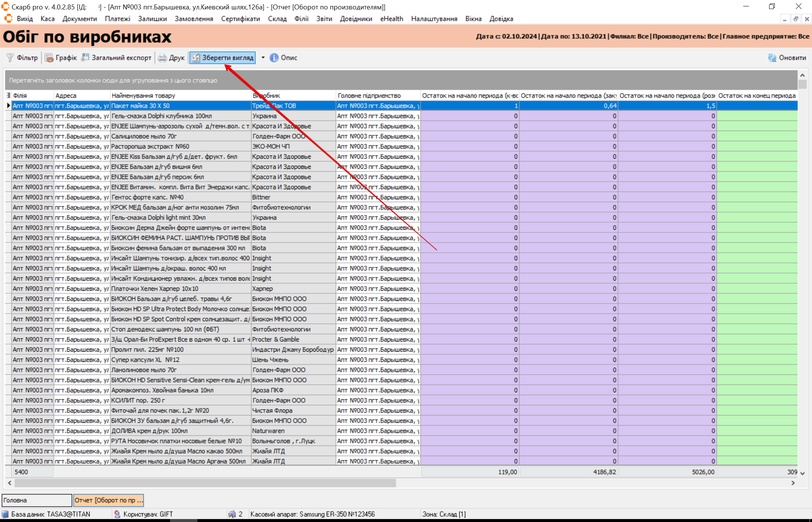This screenshot has width=812, height=522.
Task: Click the vertical scrollbar down arrow
Action: click(x=802, y=473)
